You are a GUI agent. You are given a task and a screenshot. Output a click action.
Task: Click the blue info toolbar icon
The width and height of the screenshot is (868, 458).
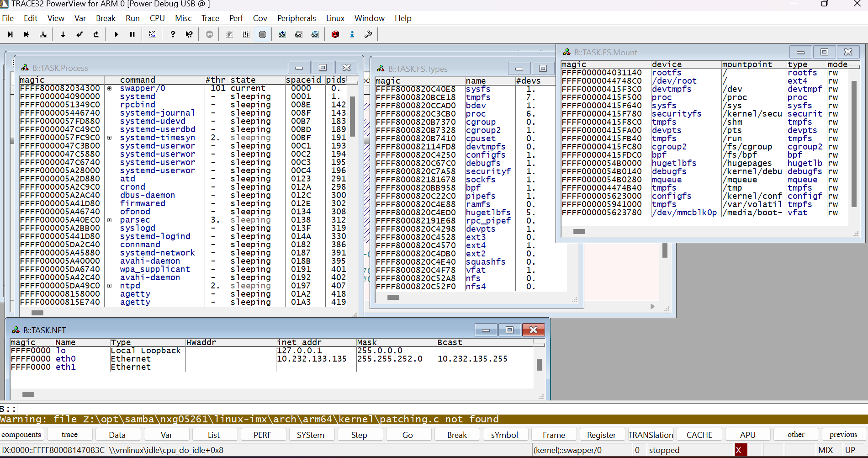coord(352,34)
